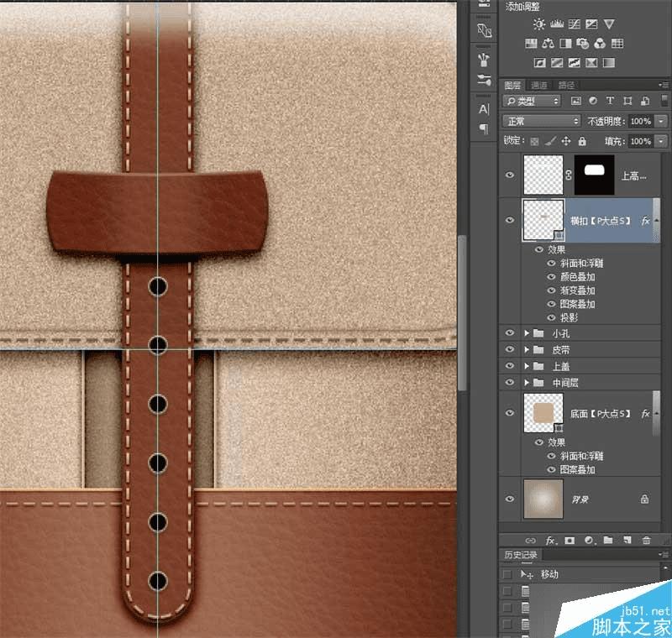
Task: Add a layer mask
Action: click(570, 540)
